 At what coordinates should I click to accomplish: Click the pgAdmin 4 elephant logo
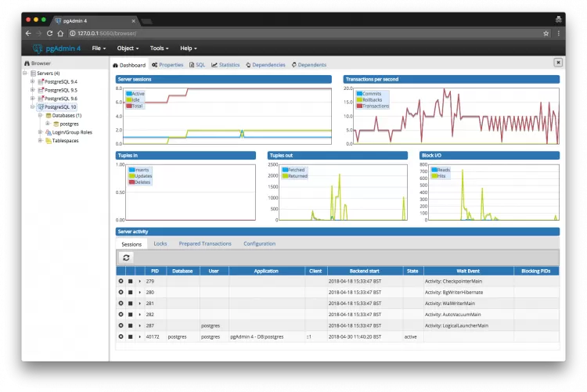38,49
